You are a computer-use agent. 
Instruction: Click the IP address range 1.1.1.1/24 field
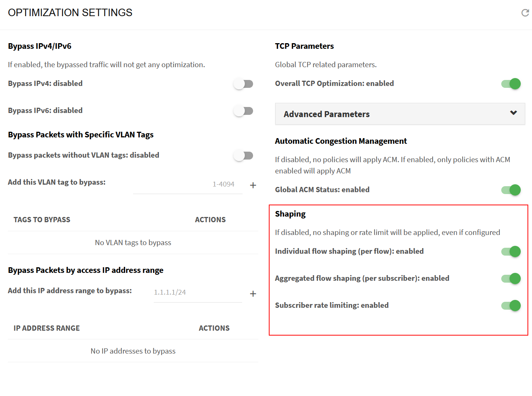[x=198, y=292]
